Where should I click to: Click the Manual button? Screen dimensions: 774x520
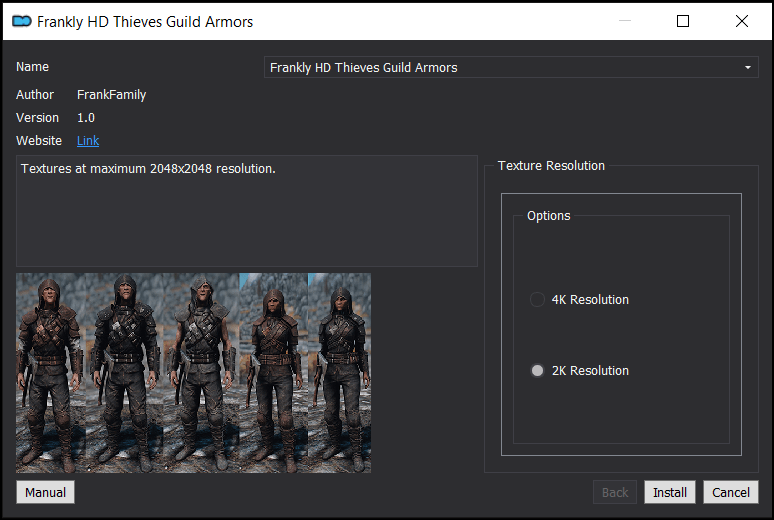(x=45, y=492)
